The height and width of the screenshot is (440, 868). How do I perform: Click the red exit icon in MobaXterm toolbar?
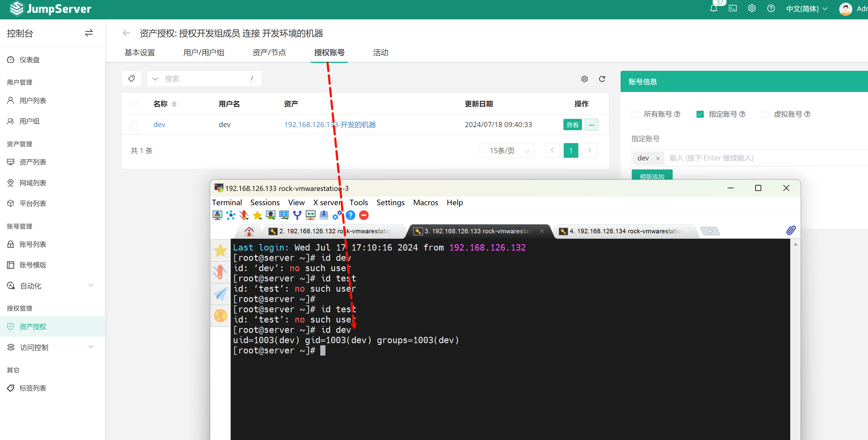(364, 215)
